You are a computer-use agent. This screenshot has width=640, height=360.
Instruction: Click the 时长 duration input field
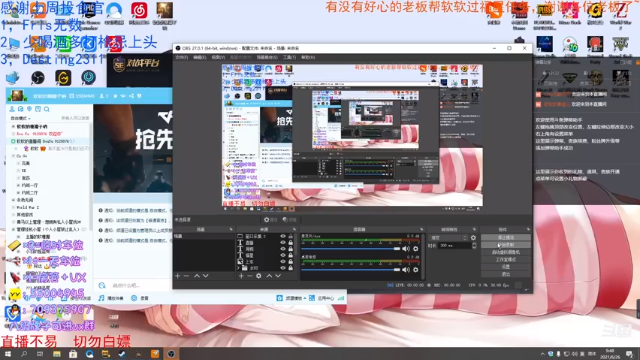[x=454, y=245]
